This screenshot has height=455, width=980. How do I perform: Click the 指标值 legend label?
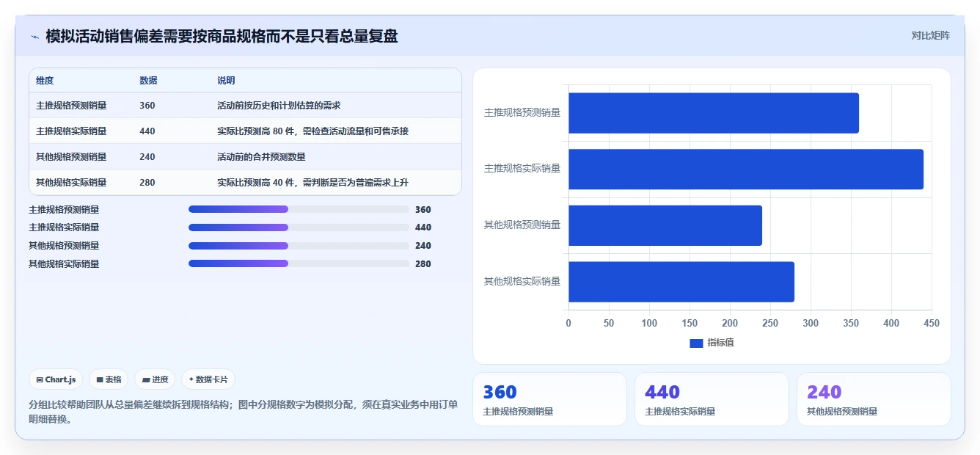pyautogui.click(x=720, y=343)
